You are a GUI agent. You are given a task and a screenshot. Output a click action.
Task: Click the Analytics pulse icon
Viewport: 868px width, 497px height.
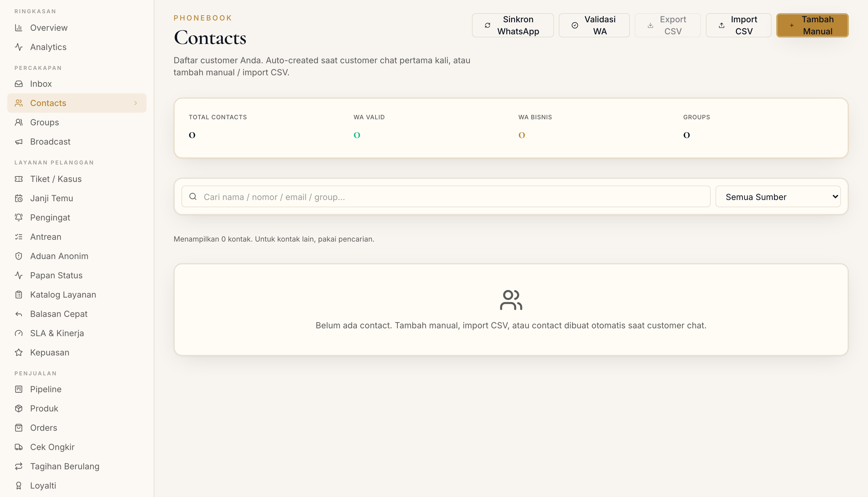(19, 47)
